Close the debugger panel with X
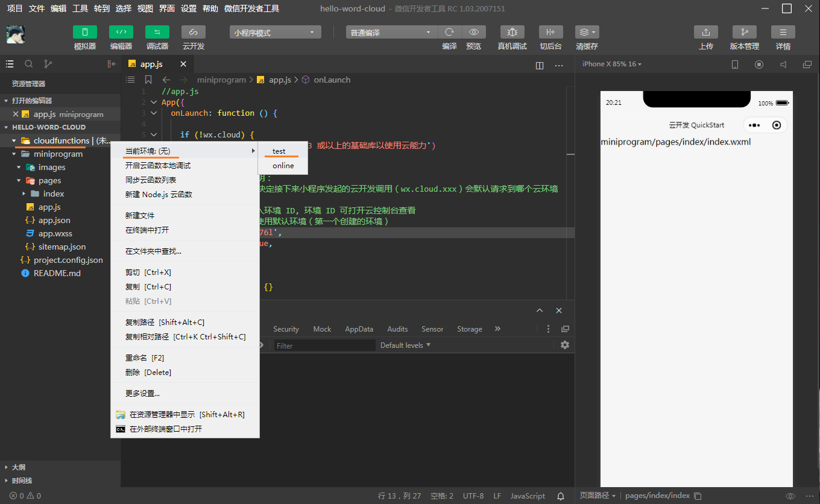The image size is (820, 504). 559,310
